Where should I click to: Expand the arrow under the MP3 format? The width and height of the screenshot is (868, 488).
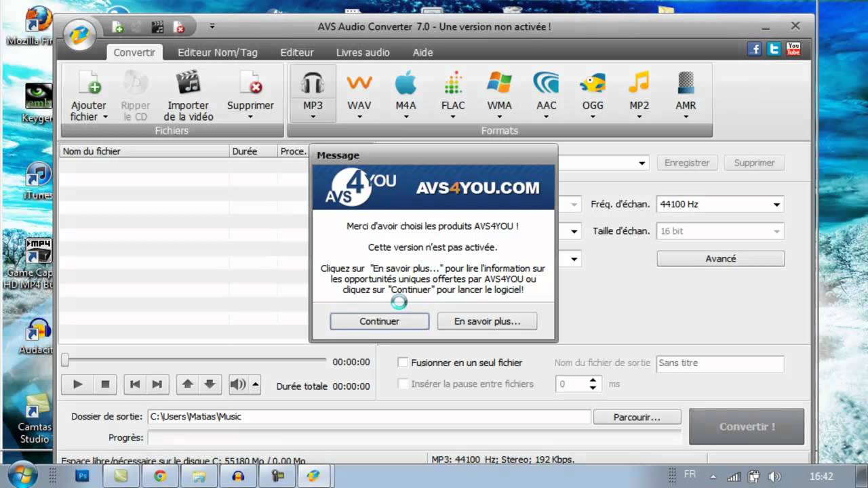pos(313,117)
